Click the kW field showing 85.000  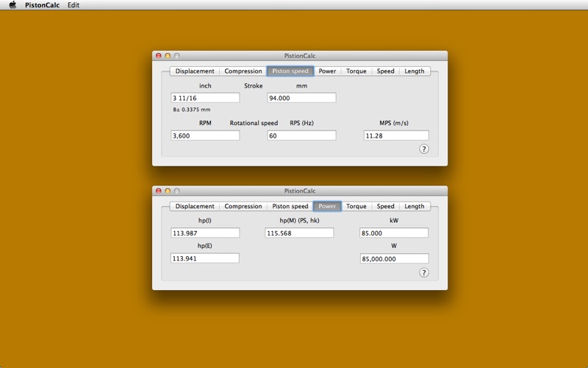[x=394, y=233]
